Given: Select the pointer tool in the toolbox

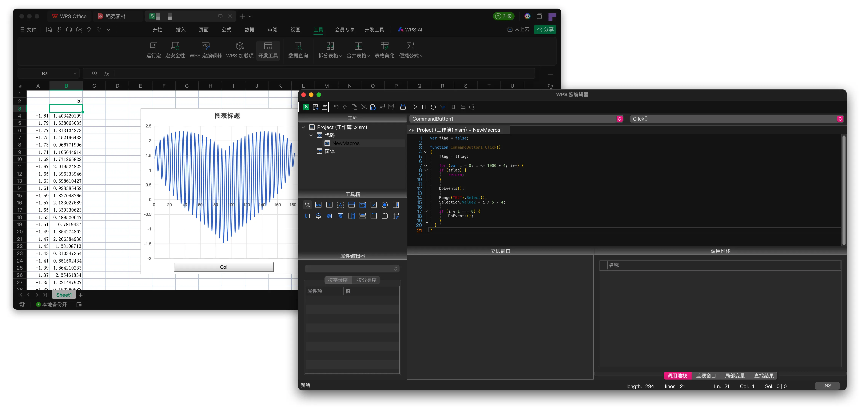Looking at the screenshot, I should pos(307,205).
